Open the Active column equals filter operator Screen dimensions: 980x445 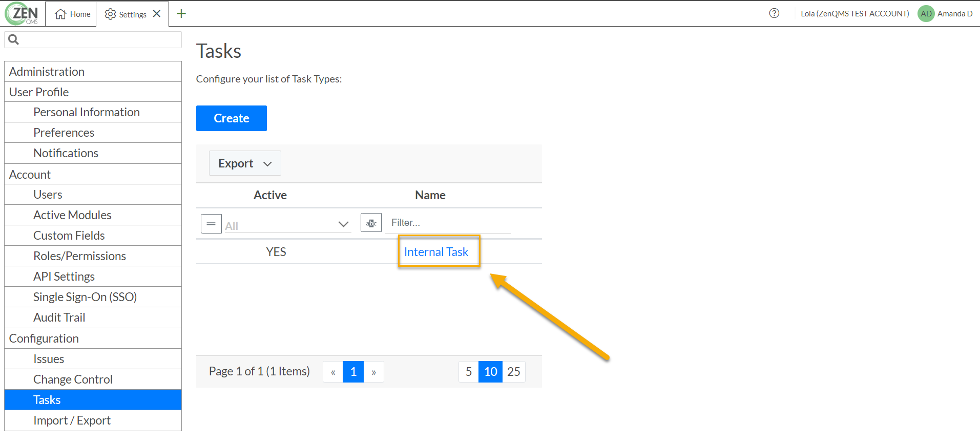(211, 224)
